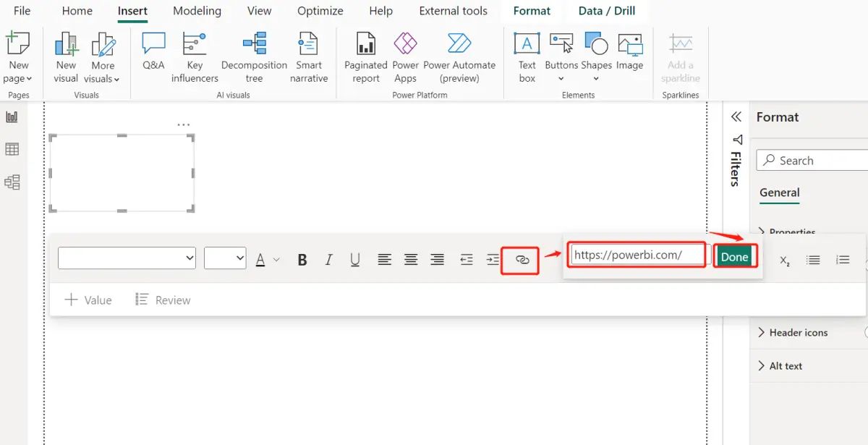868x445 pixels.
Task: Open the font family dropdown
Action: 127,258
